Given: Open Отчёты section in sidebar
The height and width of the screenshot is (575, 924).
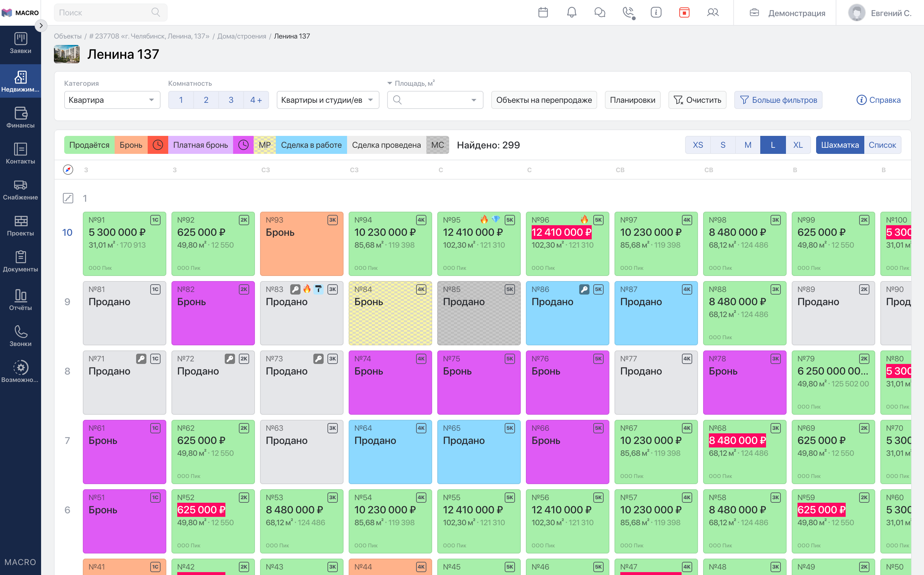Looking at the screenshot, I should 21,300.
